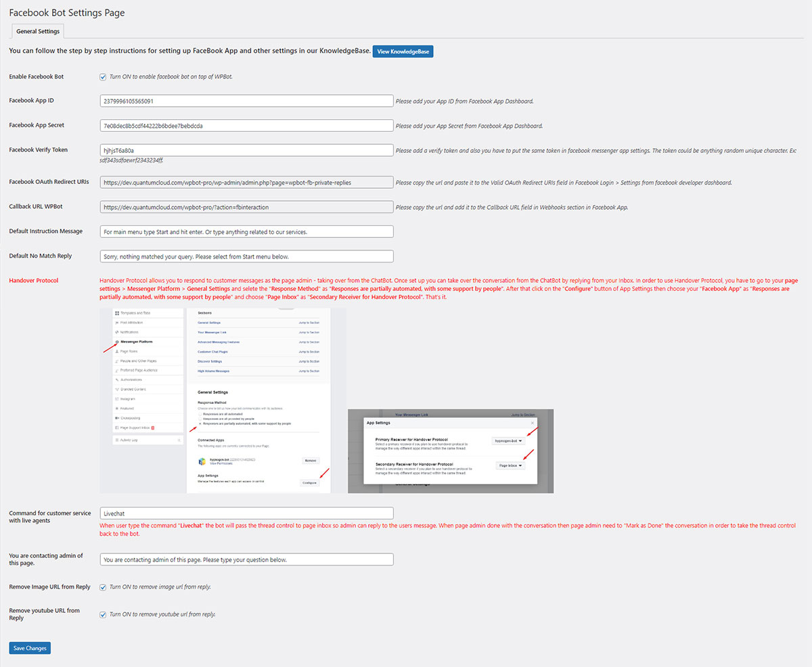Viewport: 812px width, 667px height.
Task: Click the 'Facebook Bot Settings Page' heading
Action: (67, 12)
